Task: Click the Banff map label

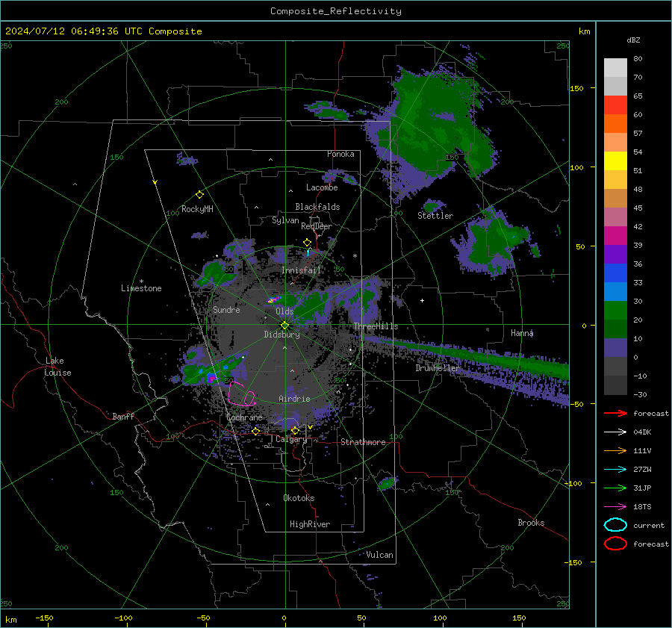Action: 123,416
